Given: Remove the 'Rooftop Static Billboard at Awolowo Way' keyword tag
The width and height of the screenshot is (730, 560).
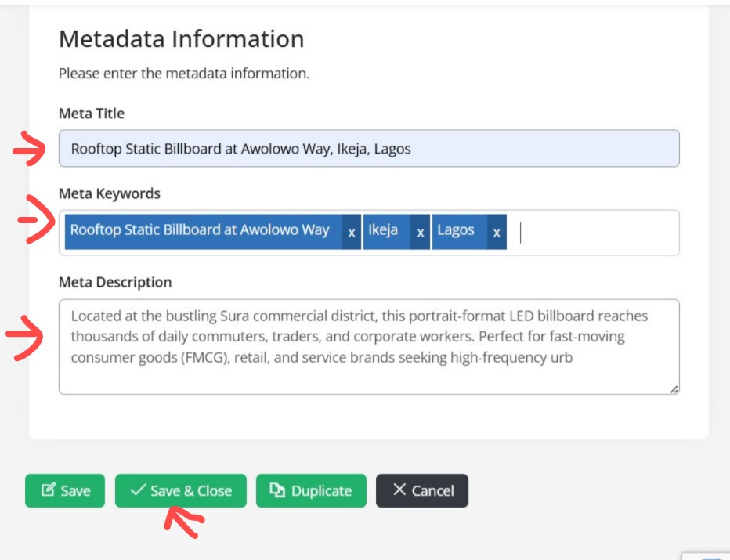Looking at the screenshot, I should coord(351,233).
